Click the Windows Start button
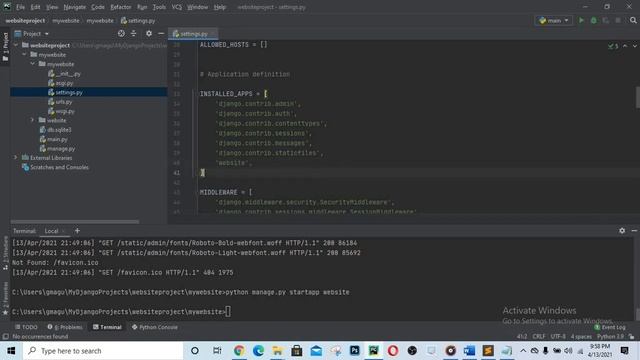This screenshot has height=360, width=640. (x=11, y=351)
